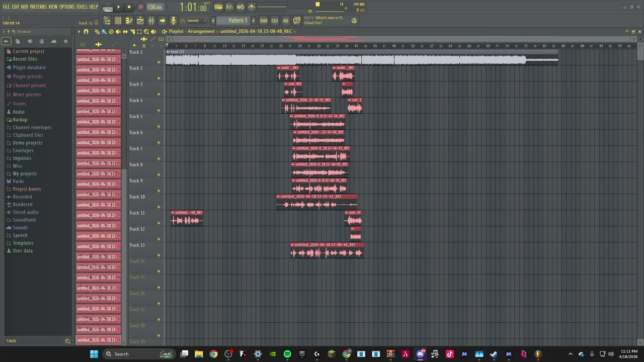Open the Mixer from toolbar
This screenshot has height=362, width=644.
(151, 21)
